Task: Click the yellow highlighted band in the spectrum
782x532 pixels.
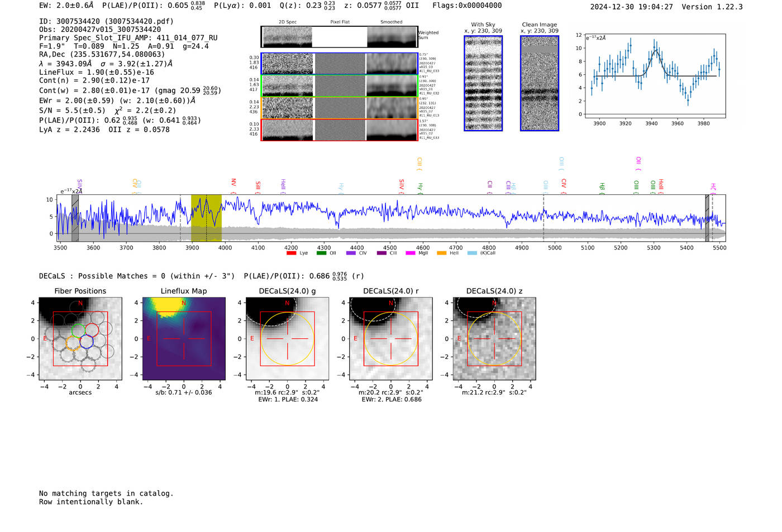Action: (x=206, y=218)
